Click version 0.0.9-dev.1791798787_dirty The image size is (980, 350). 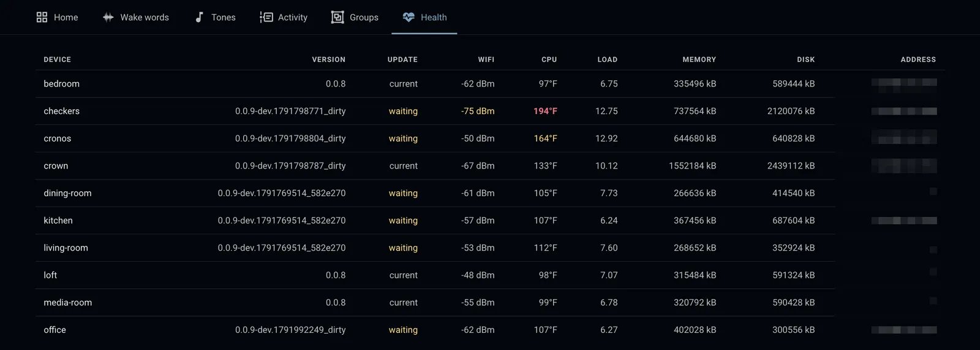click(290, 165)
